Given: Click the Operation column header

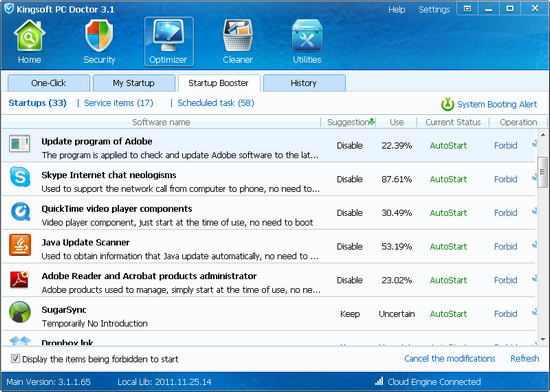Looking at the screenshot, I should point(518,122).
